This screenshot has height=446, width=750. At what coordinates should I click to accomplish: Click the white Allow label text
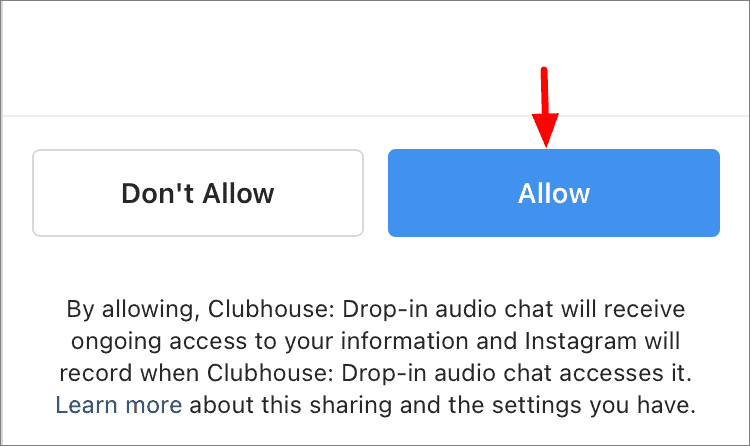[x=554, y=193]
